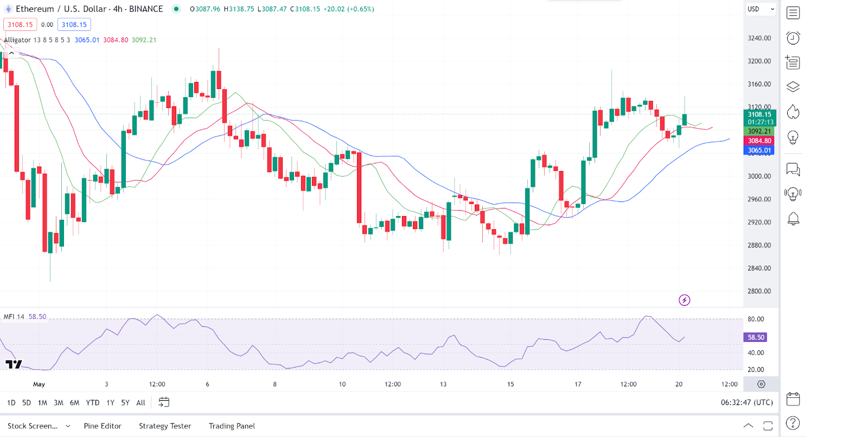Viewport: 868px width, 437px height.
Task: Select the 5D time range
Action: (27, 403)
